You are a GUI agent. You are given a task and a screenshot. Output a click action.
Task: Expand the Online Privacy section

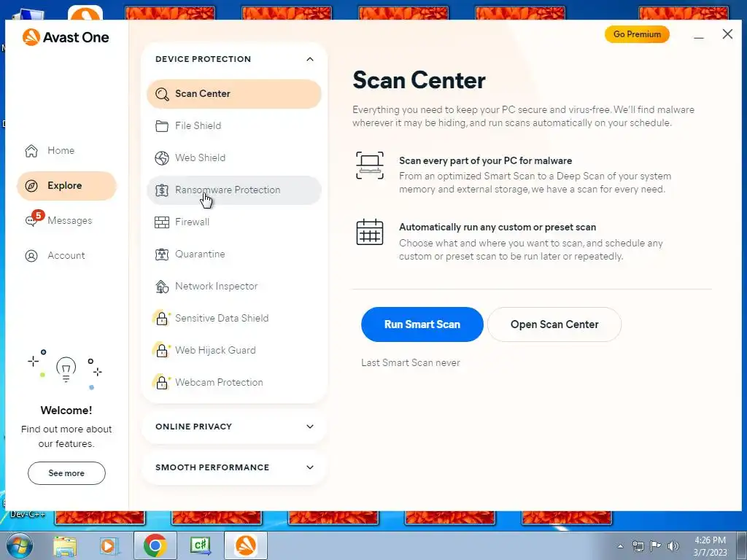[310, 427]
